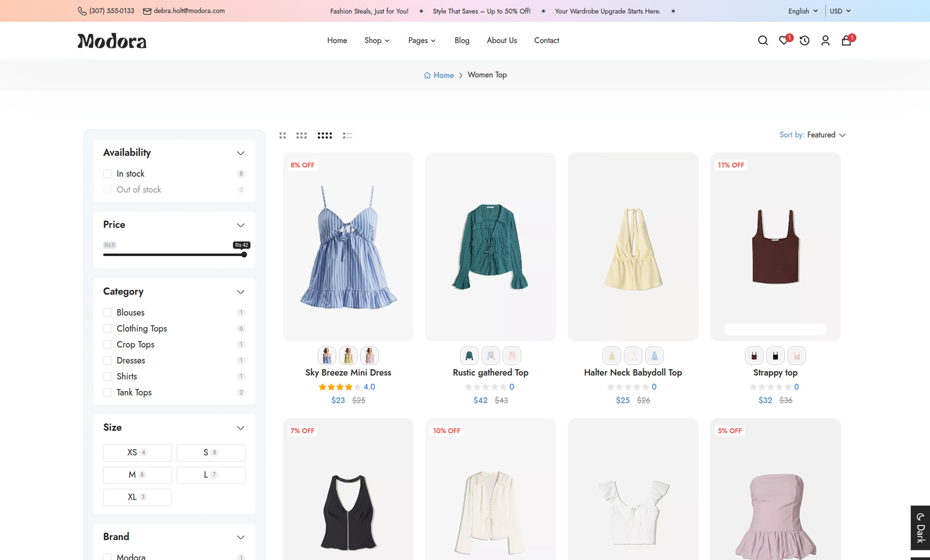Open the user account icon
This screenshot has height=560, width=930.
click(825, 40)
